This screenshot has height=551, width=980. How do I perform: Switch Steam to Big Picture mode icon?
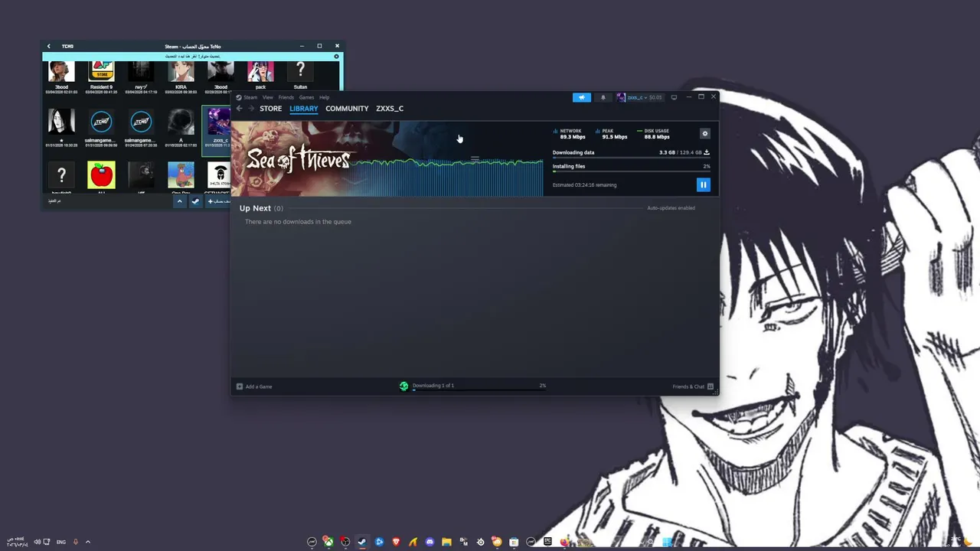[674, 97]
